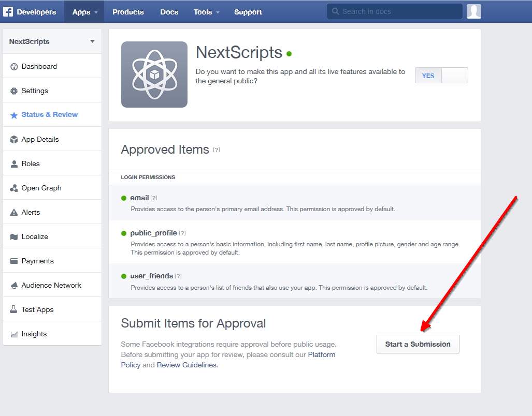
Task: Click the Payments card icon
Action: point(14,261)
